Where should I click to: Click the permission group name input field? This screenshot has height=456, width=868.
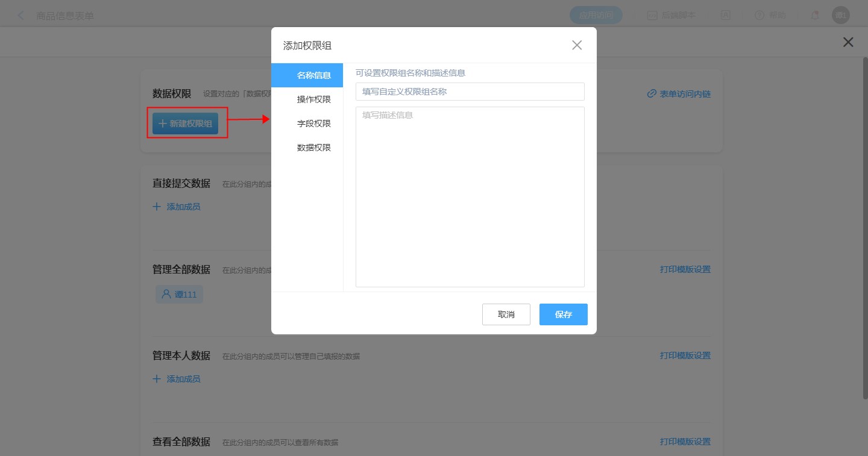click(x=470, y=92)
